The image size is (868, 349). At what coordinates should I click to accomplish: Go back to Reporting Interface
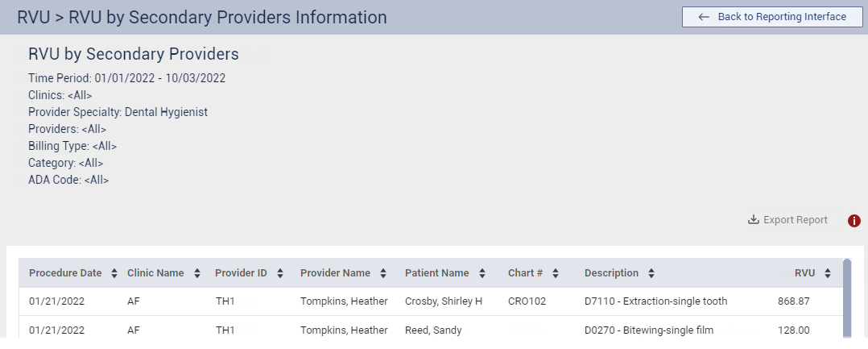click(772, 17)
